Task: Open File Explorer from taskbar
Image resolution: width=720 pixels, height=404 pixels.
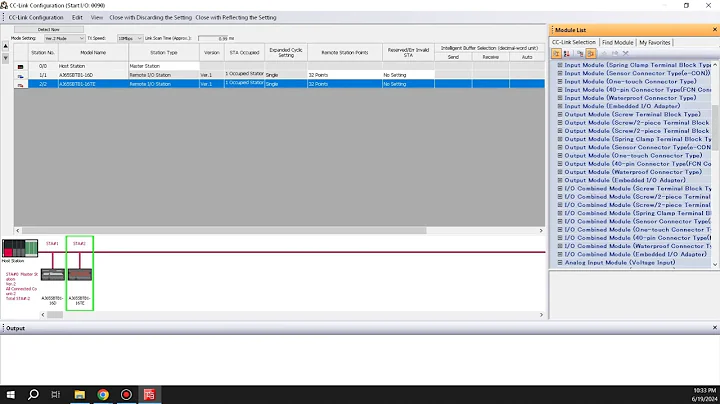Action: (x=79, y=394)
